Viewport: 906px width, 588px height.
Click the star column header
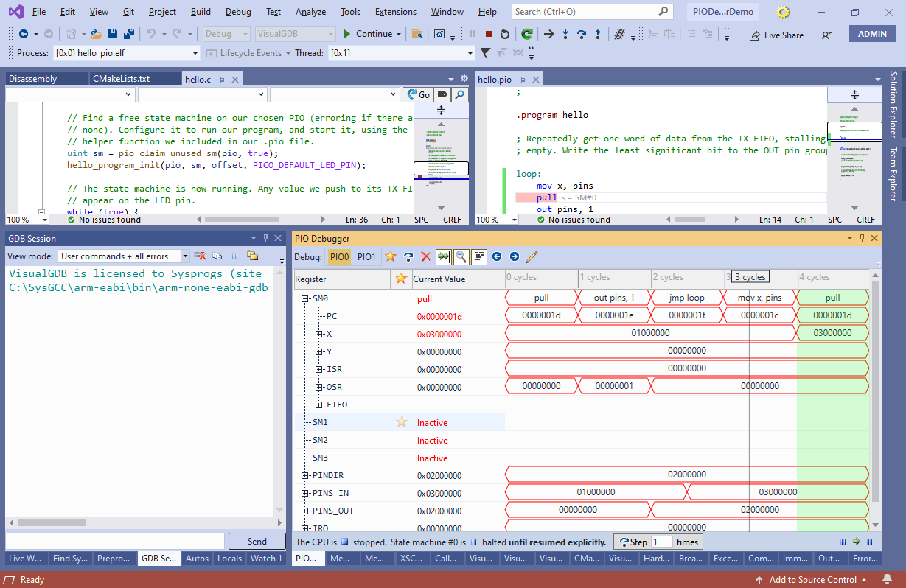click(400, 279)
